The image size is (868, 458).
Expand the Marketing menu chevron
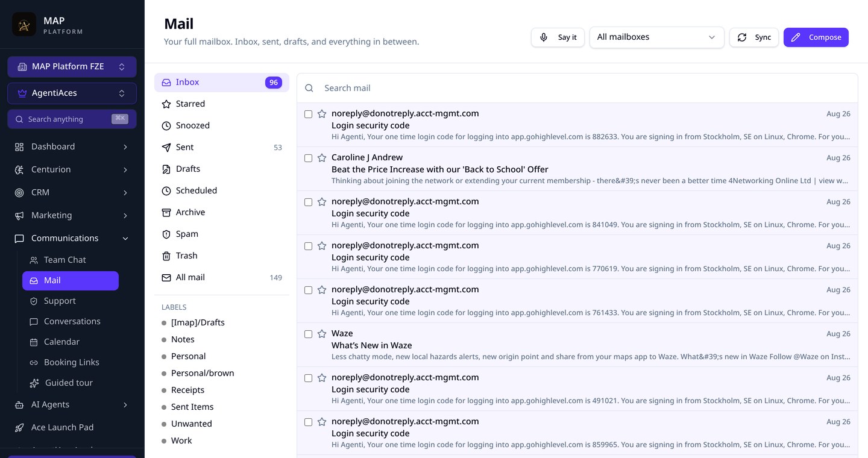(125, 216)
